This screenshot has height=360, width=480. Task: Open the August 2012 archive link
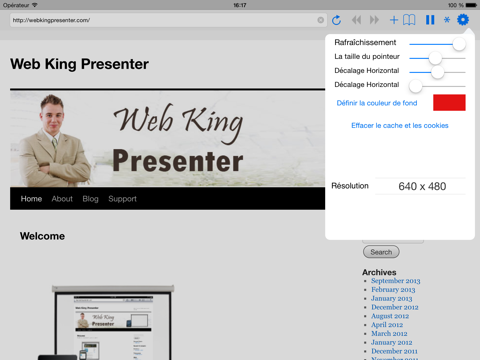tap(390, 316)
